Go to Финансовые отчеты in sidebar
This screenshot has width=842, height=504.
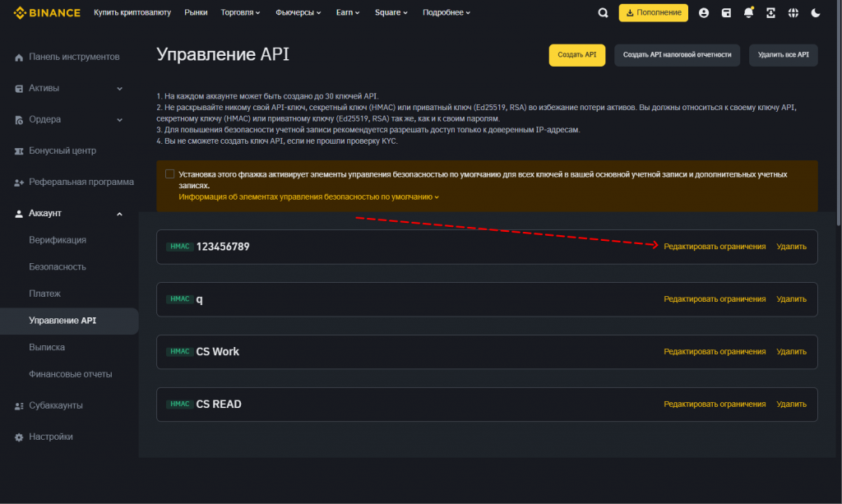71,374
